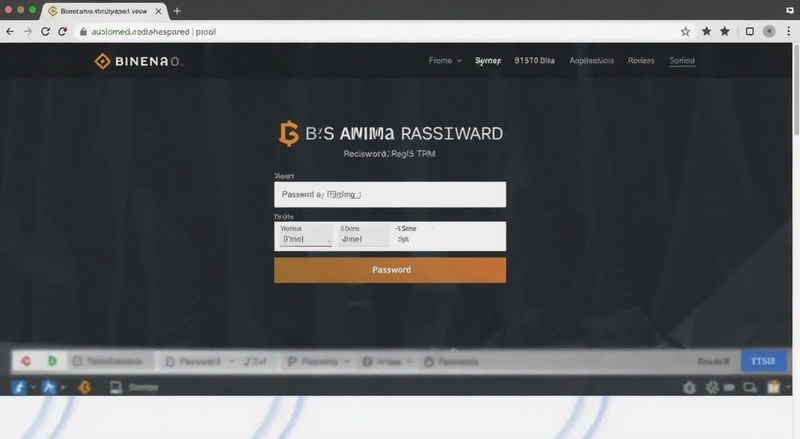Click the second filled star icon in the toolbar
Image resolution: width=800 pixels, height=439 pixels.
coord(724,32)
